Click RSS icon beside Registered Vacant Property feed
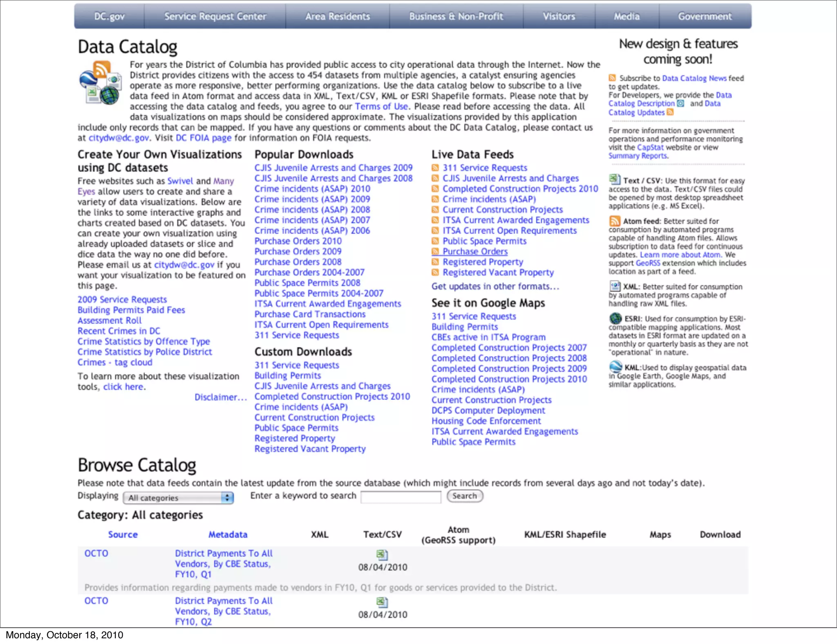The image size is (837, 644). click(435, 273)
